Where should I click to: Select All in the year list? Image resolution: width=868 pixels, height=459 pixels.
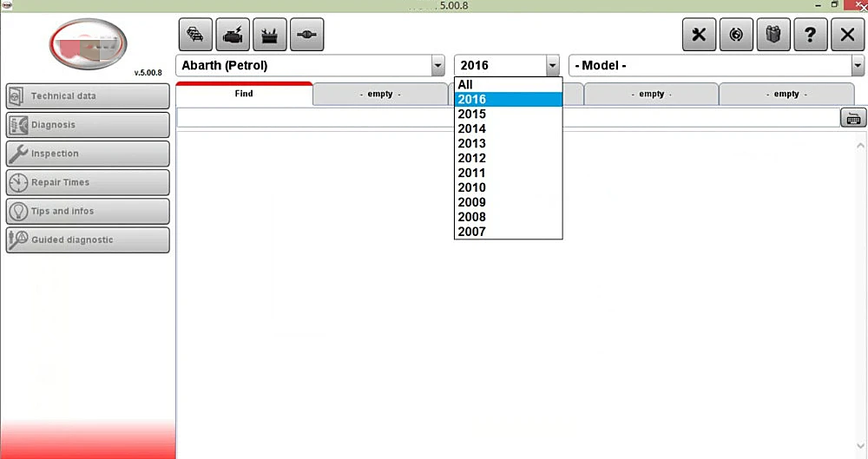point(508,85)
